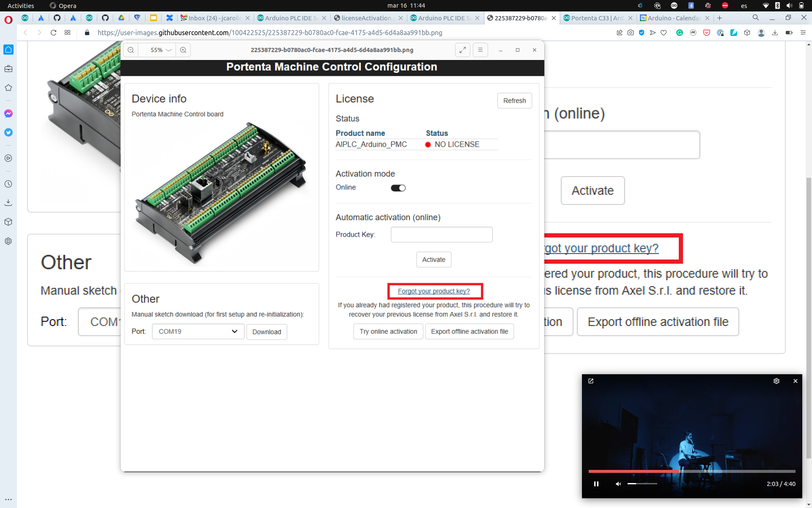Open Grammarly extension icon
Image resolution: width=812 pixels, height=508 pixels.
click(x=680, y=33)
